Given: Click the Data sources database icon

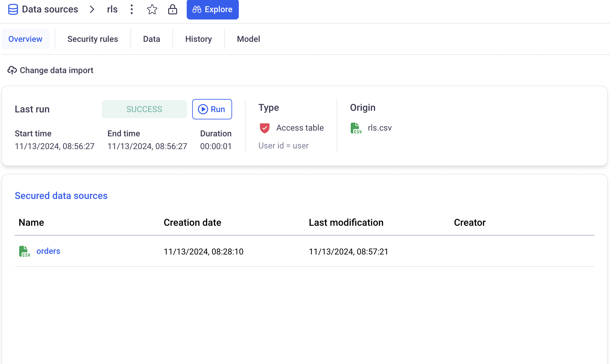Looking at the screenshot, I should click(x=13, y=10).
